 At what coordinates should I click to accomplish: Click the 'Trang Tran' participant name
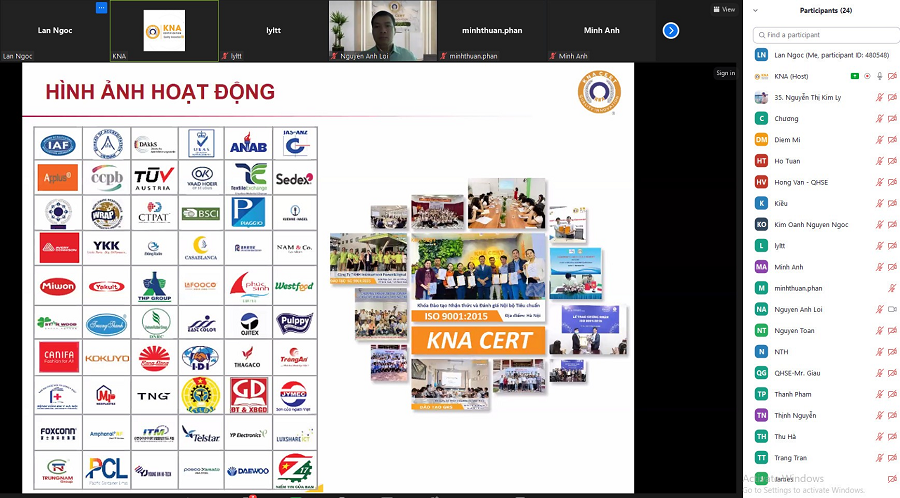pyautogui.click(x=790, y=458)
